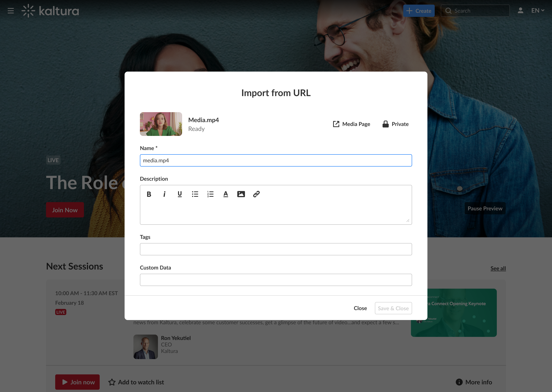Open the Create menu
The width and height of the screenshot is (552, 392).
coord(419,11)
